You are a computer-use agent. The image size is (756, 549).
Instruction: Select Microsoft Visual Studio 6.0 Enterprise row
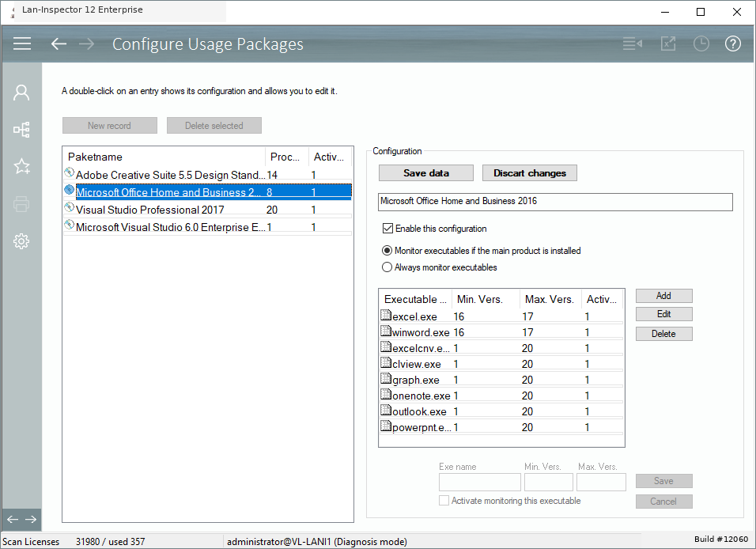point(208,227)
